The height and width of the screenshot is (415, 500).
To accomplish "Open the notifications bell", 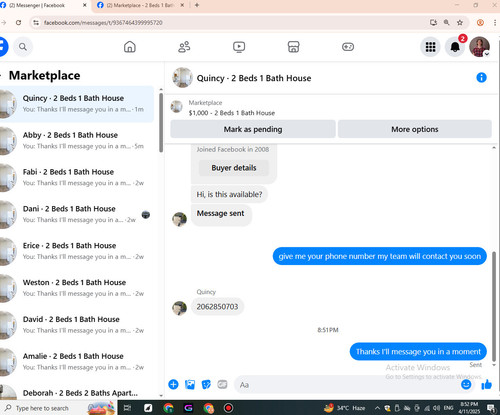I will 455,47.
